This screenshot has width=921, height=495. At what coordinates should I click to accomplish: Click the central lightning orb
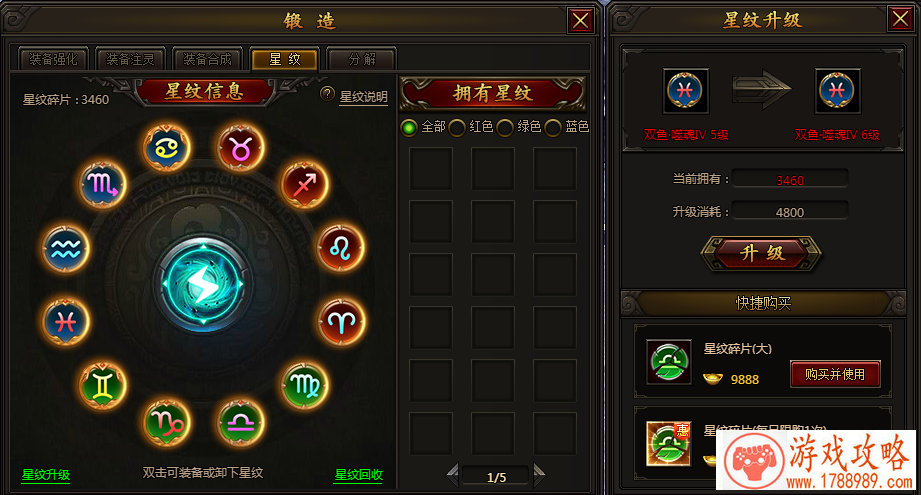pos(203,284)
